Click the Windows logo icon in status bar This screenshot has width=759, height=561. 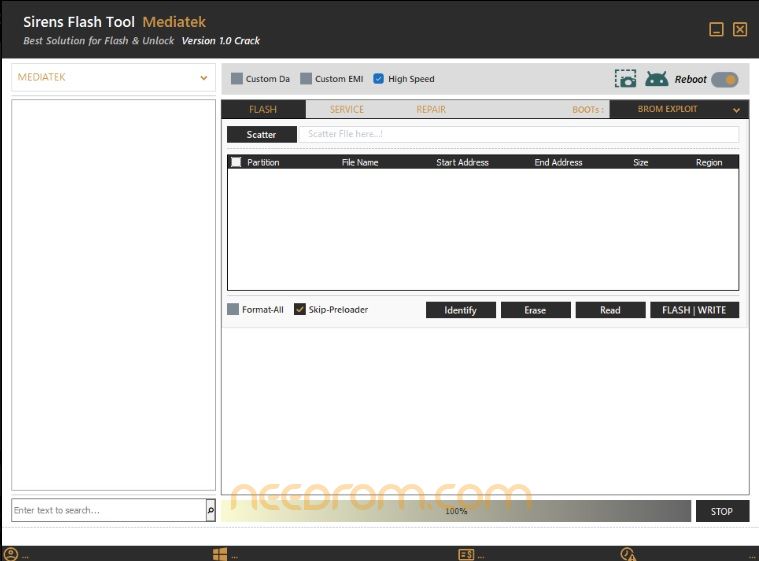219,554
